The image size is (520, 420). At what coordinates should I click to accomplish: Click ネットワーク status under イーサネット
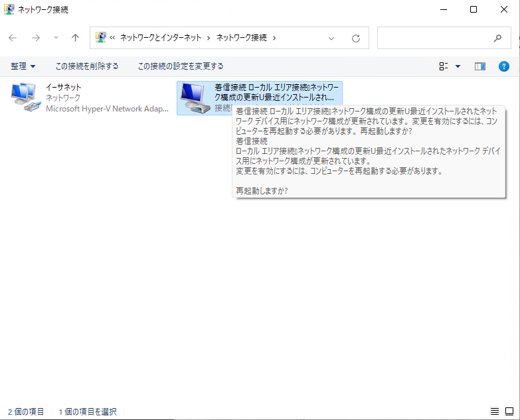[63, 98]
